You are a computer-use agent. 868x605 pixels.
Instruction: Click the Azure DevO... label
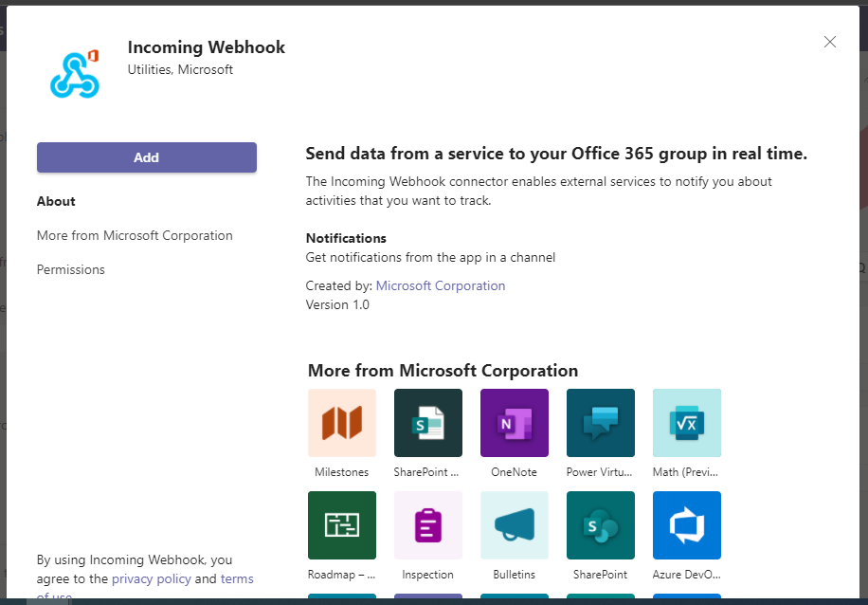pyautogui.click(x=687, y=575)
